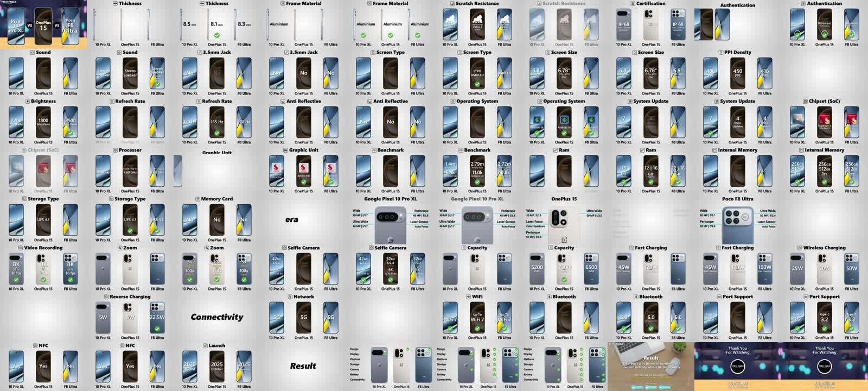Select the Brightness comparison frame

click(x=43, y=122)
